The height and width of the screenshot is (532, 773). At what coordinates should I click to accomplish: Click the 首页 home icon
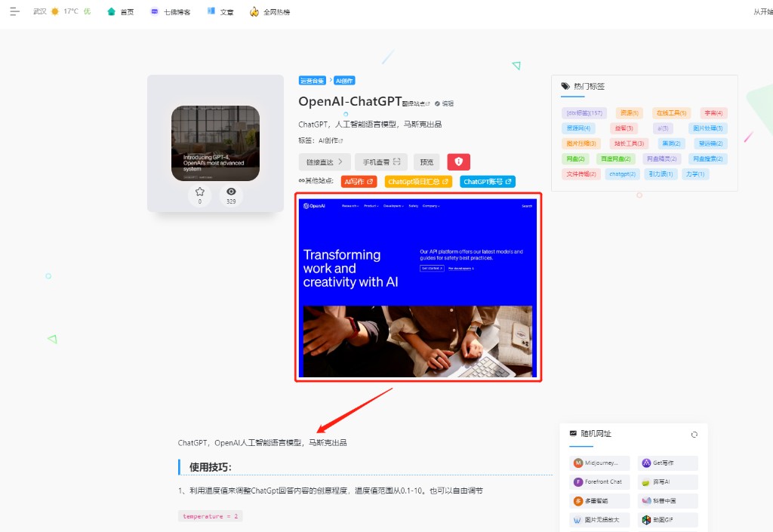click(x=112, y=11)
